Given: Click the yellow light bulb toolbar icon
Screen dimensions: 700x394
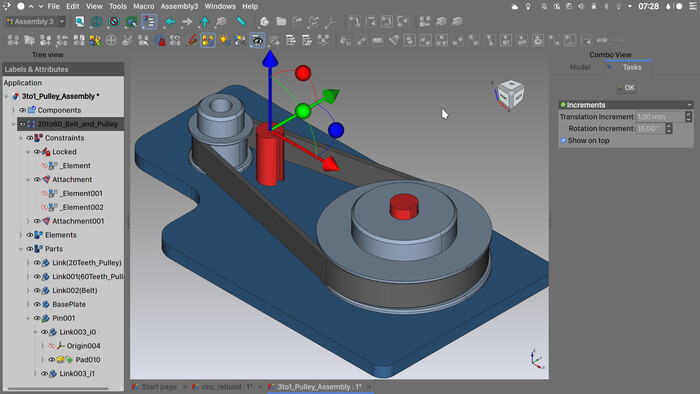Looking at the screenshot, I should 224,41.
